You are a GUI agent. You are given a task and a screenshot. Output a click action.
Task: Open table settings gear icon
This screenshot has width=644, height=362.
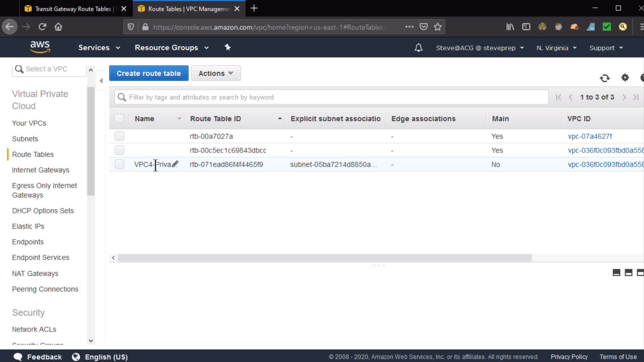(x=625, y=78)
